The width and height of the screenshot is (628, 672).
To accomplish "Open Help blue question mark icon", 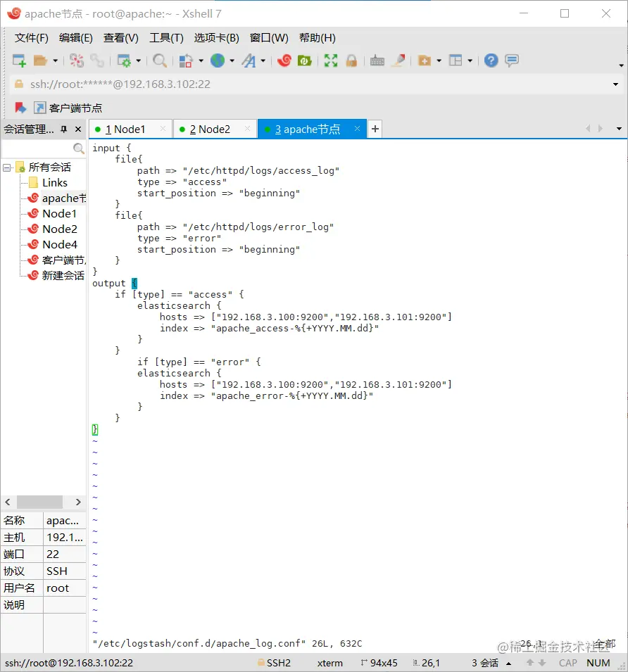I will tap(491, 61).
